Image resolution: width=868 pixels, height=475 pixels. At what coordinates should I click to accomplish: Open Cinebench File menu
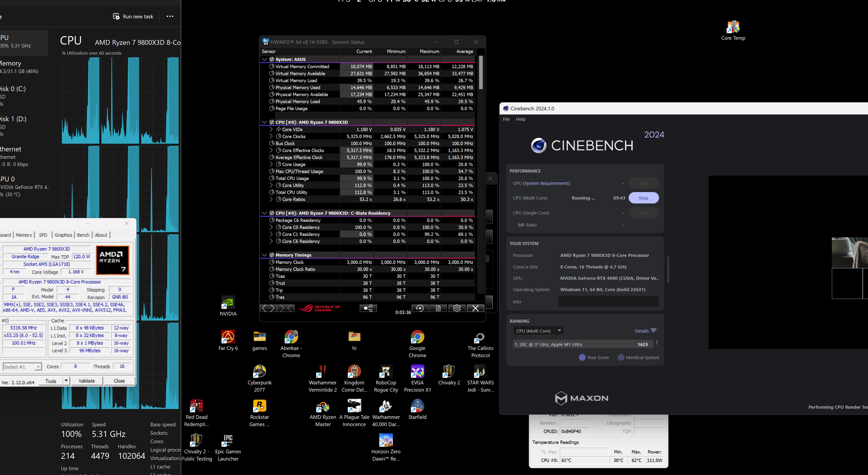506,119
